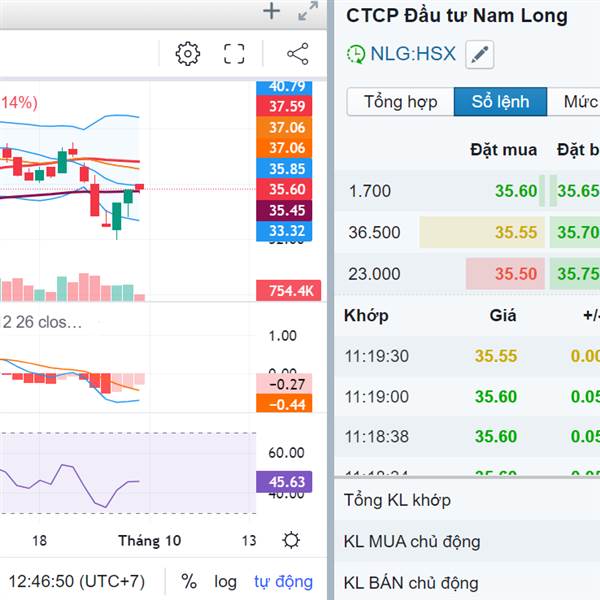The image size is (600, 600).
Task: Click the company title CTCP Đầu tư Nam Long
Action: click(457, 16)
